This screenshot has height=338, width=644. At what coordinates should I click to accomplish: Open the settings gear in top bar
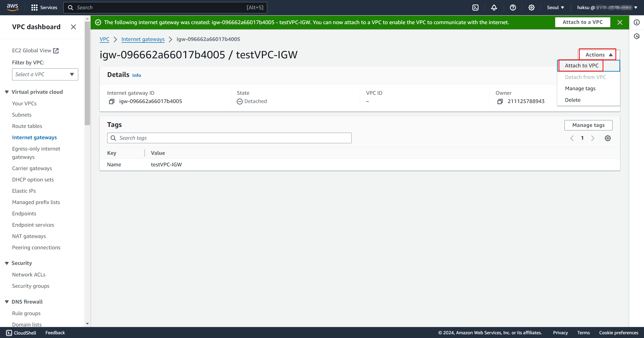pos(531,8)
